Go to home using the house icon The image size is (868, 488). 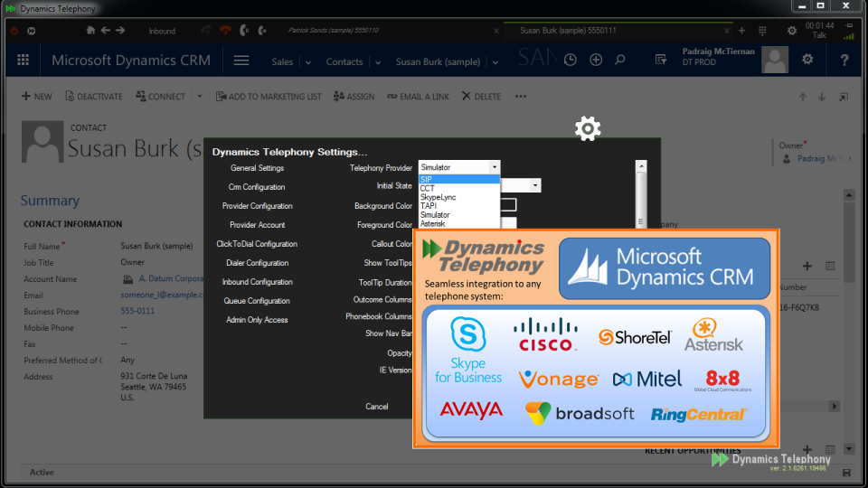coord(90,31)
